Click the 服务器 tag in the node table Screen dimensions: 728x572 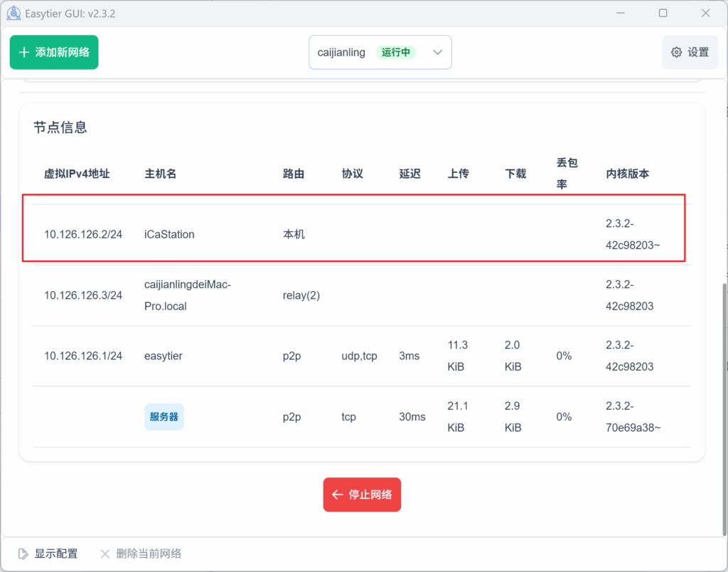164,417
